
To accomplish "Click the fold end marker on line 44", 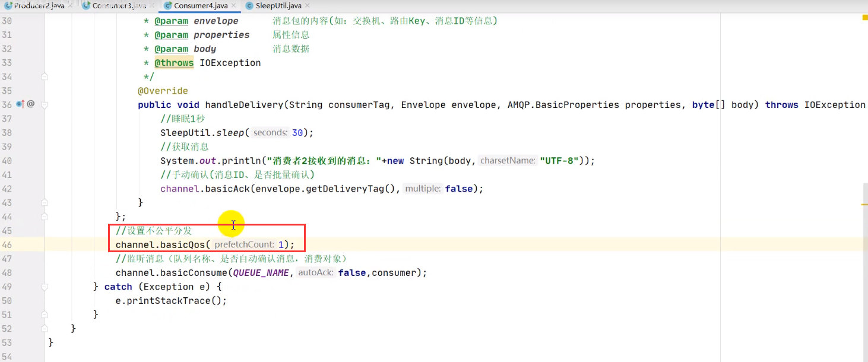I will 45,217.
